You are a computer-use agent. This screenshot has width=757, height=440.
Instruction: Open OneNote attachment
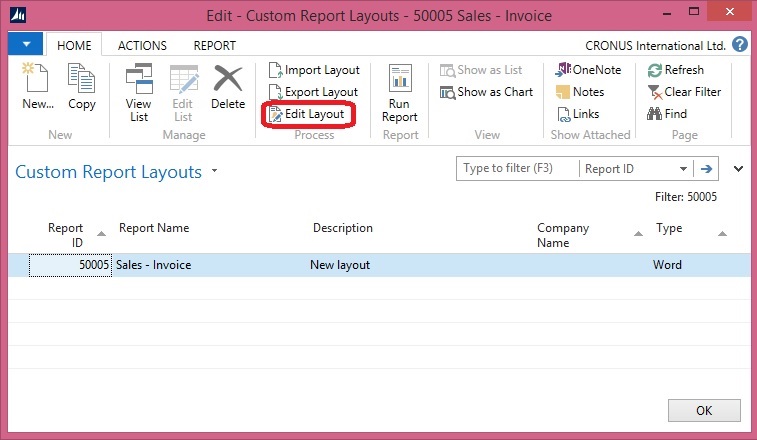[x=588, y=70]
